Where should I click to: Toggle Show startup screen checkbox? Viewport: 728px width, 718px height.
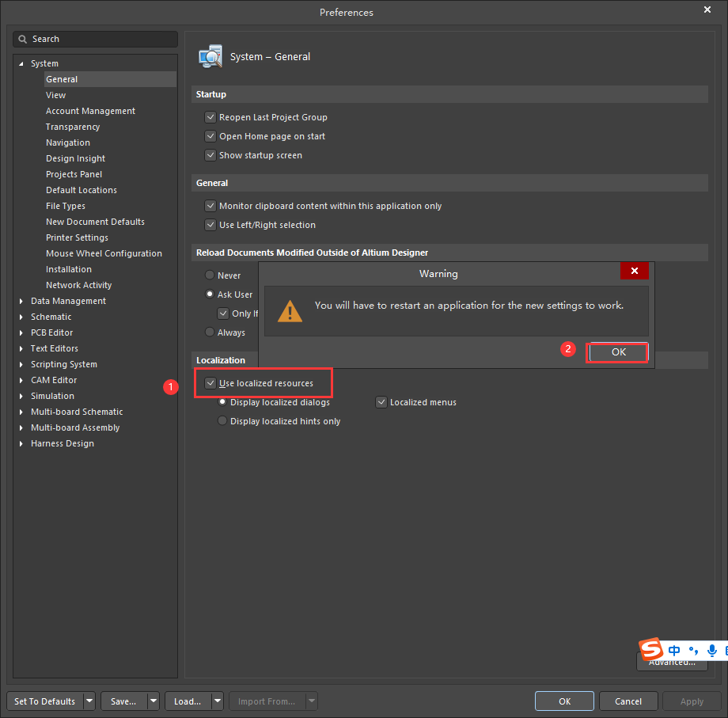pos(210,155)
